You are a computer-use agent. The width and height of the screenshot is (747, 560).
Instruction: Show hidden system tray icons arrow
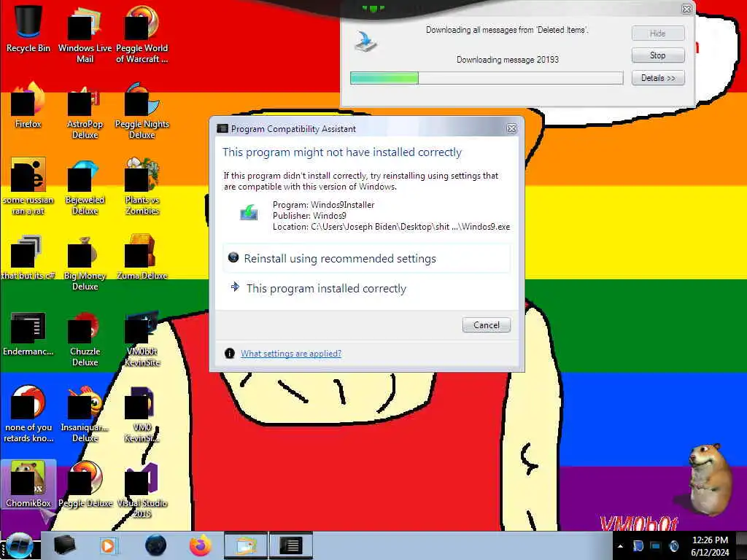click(x=620, y=545)
